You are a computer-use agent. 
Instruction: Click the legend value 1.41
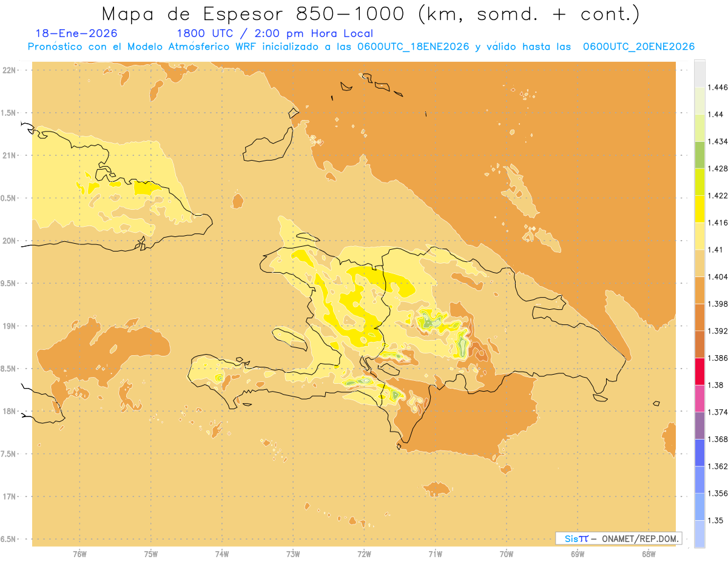click(715, 250)
